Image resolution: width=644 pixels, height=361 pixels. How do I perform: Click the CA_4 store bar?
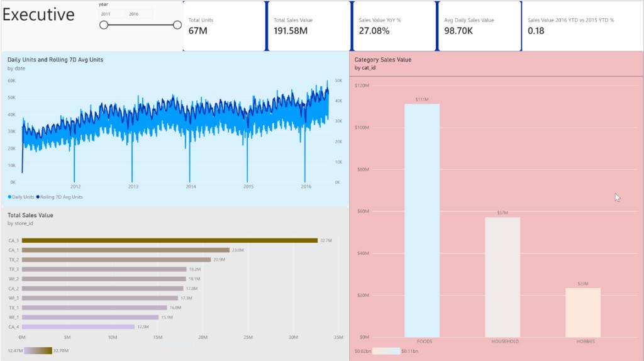tap(79, 327)
